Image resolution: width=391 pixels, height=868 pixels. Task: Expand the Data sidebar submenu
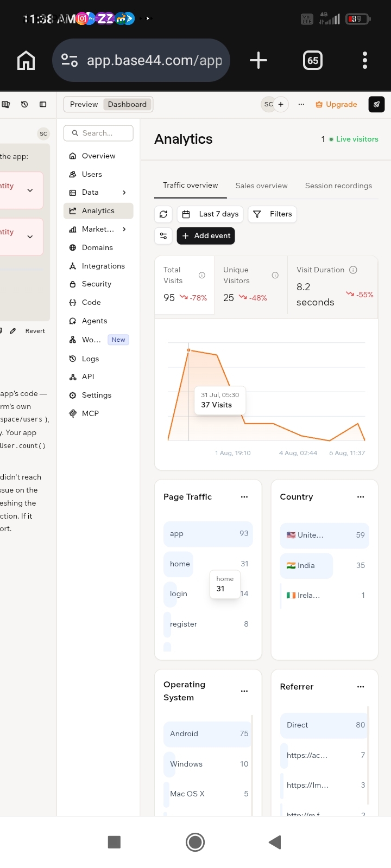coord(124,192)
